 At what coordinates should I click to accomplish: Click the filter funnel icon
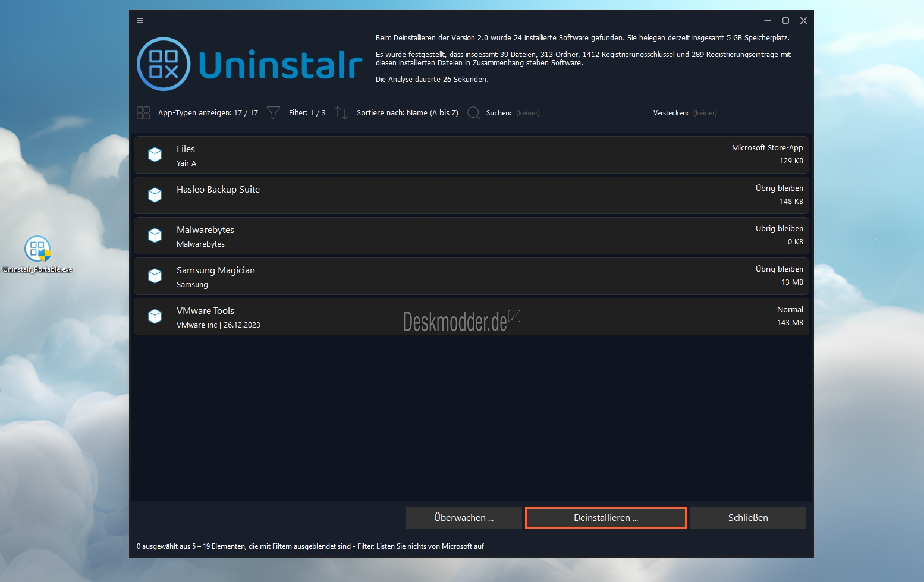click(274, 113)
